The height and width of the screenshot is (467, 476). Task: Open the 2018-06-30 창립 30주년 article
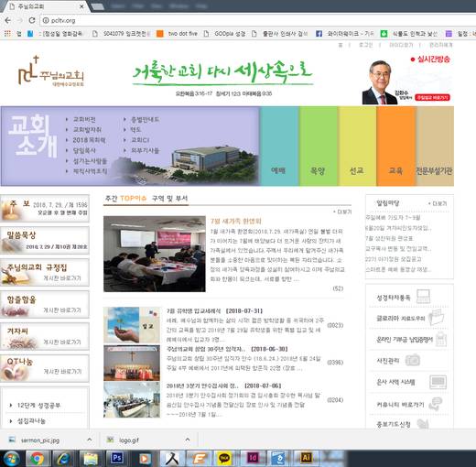pos(227,349)
